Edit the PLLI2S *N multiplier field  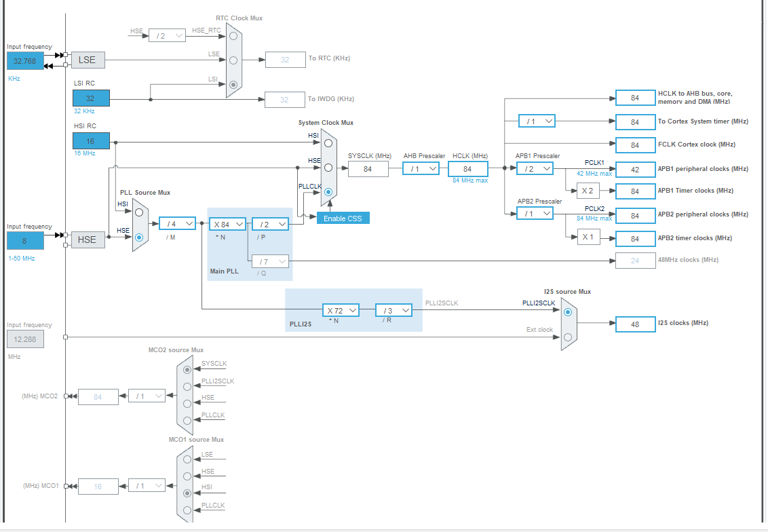340,310
